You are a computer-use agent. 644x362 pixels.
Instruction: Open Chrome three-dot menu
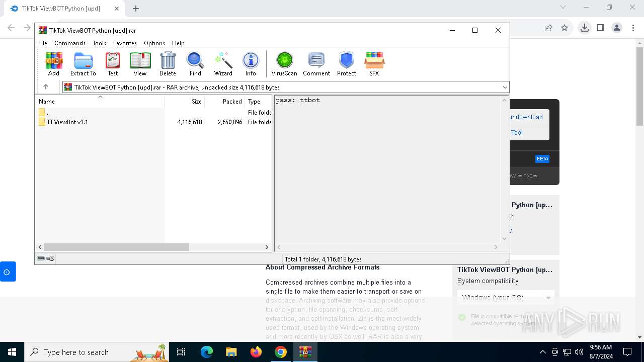(x=633, y=28)
